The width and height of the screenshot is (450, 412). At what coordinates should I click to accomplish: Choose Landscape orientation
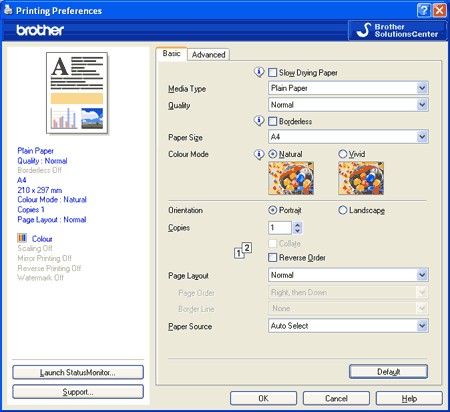pyautogui.click(x=343, y=210)
